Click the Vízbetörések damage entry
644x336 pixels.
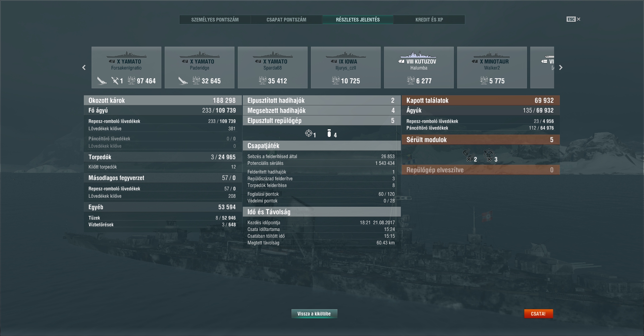click(162, 225)
